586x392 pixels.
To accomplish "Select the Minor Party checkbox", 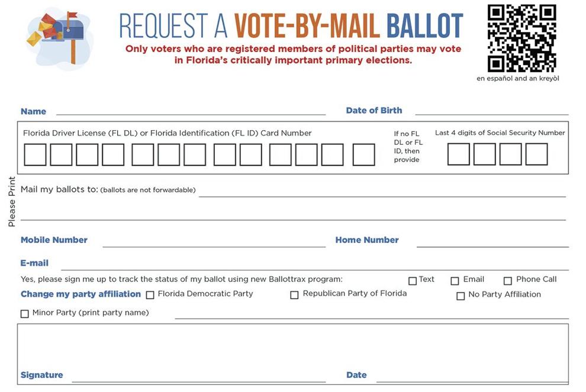I will 25,313.
